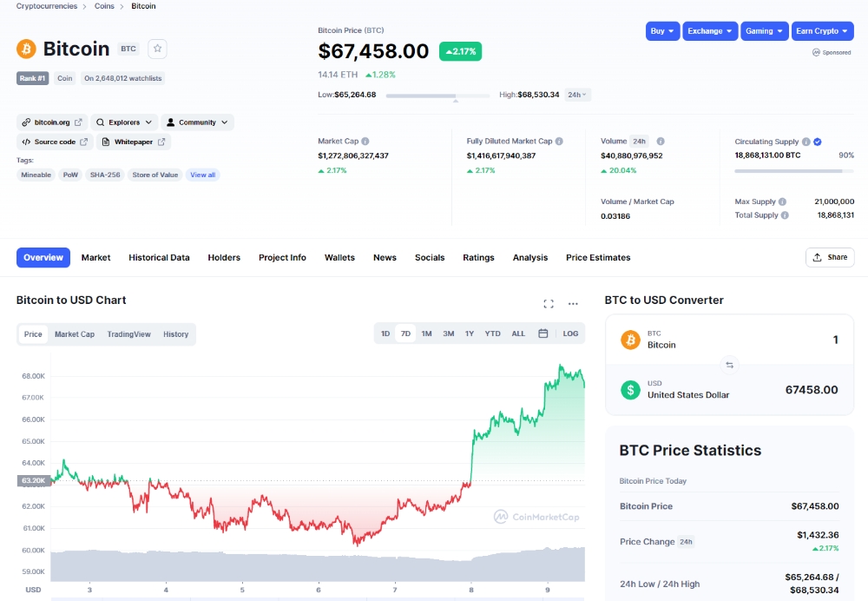868x601 pixels.
Task: Click the external link icon next to Whitepaper
Action: pos(161,142)
